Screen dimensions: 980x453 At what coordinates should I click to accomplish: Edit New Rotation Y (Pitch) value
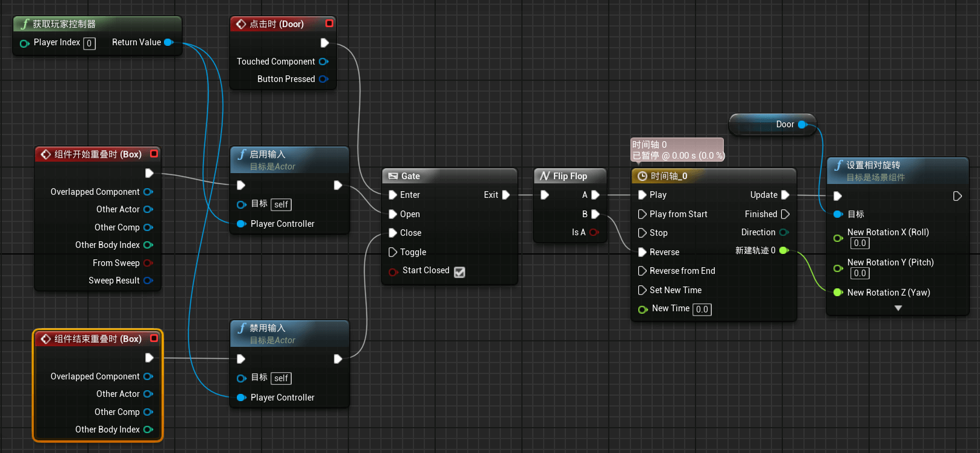coord(860,273)
